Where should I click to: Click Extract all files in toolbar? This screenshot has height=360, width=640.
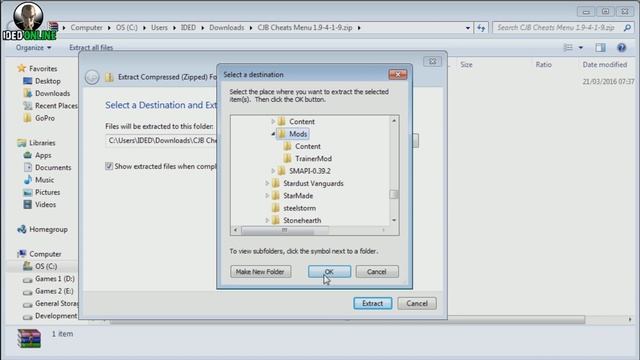[91, 48]
